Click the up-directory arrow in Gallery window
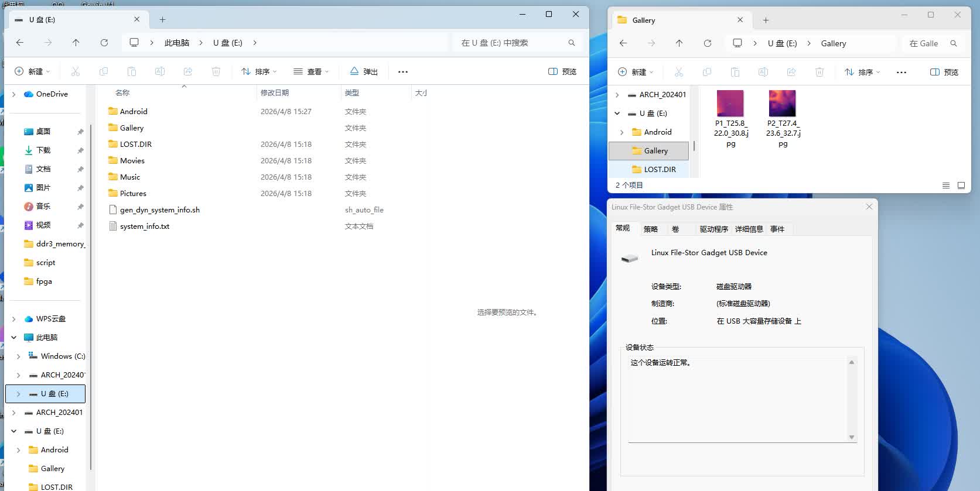980x491 pixels. [679, 43]
